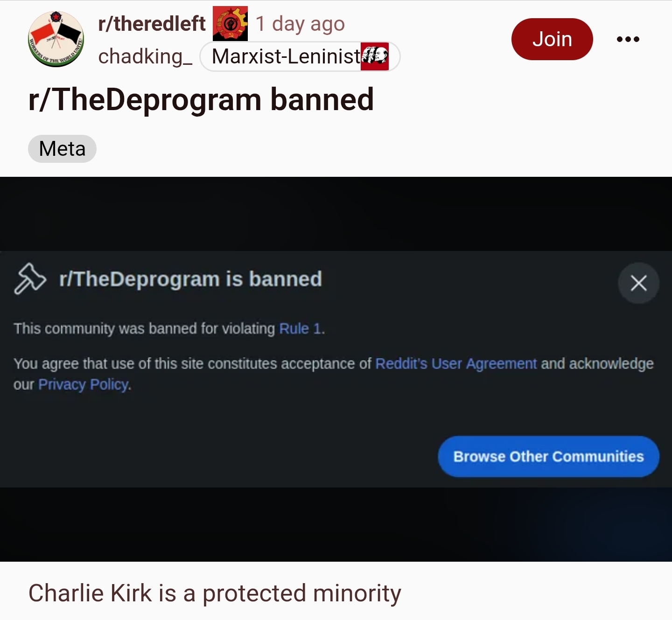
Task: Click the gavel ban icon
Action: (x=30, y=279)
